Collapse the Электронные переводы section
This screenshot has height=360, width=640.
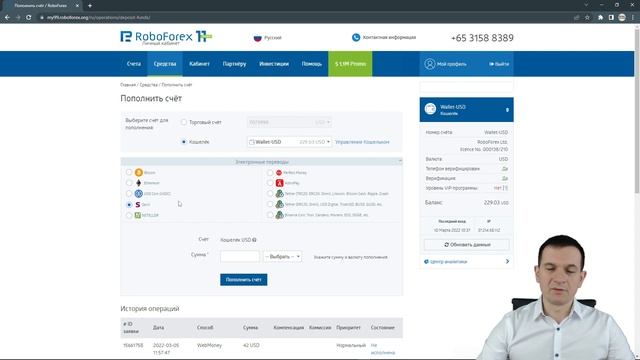click(400, 162)
